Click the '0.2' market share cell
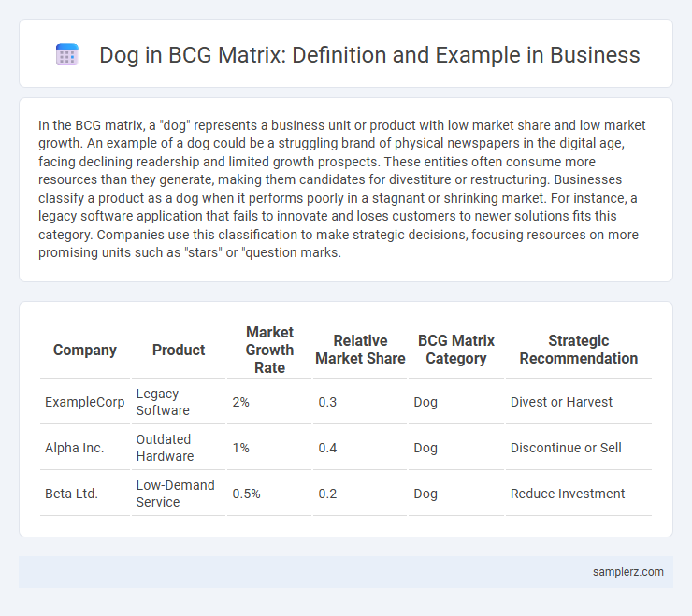This screenshot has width=692, height=616. [360, 494]
